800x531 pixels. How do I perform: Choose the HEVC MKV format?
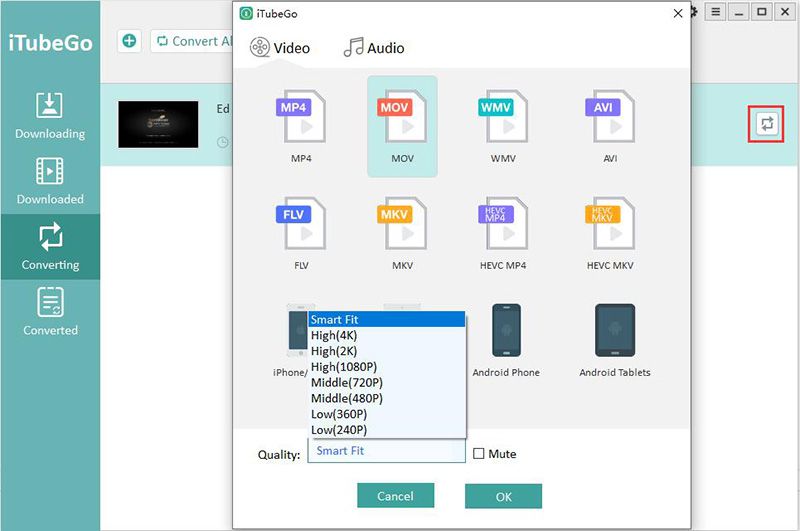tap(610, 223)
